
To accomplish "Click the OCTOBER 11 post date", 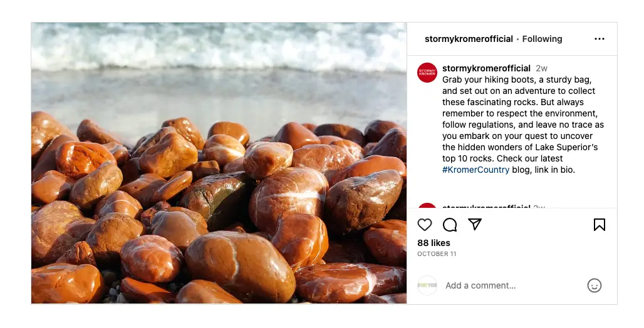I will coord(437,254).
